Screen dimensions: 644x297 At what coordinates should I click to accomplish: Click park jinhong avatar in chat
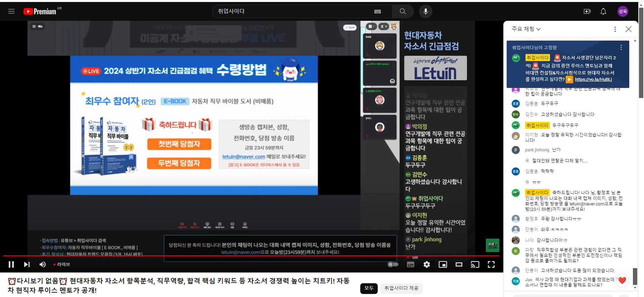tap(516, 150)
